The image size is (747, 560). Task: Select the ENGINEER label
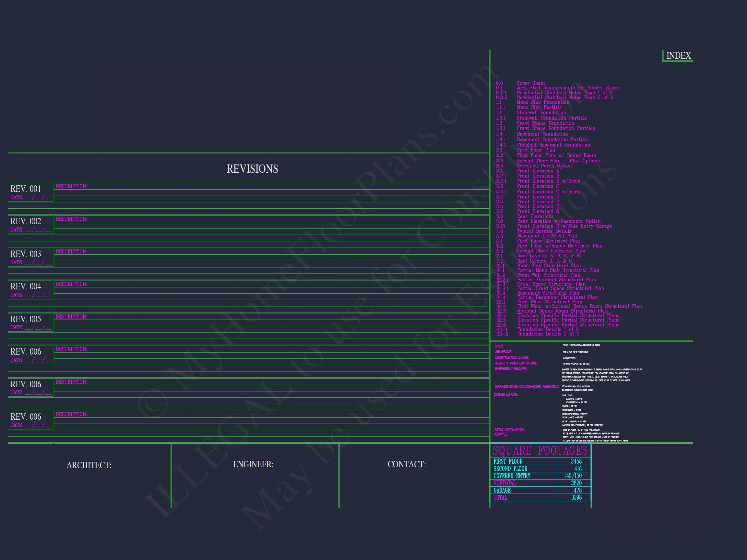coord(253,464)
